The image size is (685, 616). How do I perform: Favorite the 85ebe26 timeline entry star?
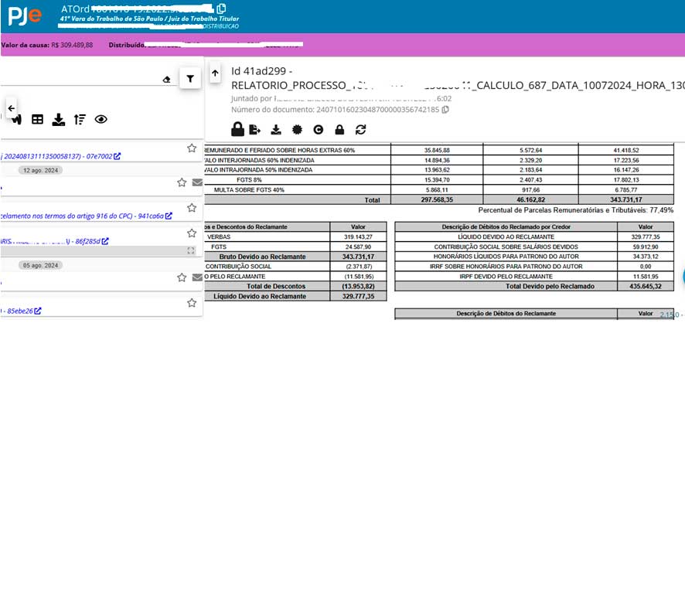pyautogui.click(x=192, y=303)
